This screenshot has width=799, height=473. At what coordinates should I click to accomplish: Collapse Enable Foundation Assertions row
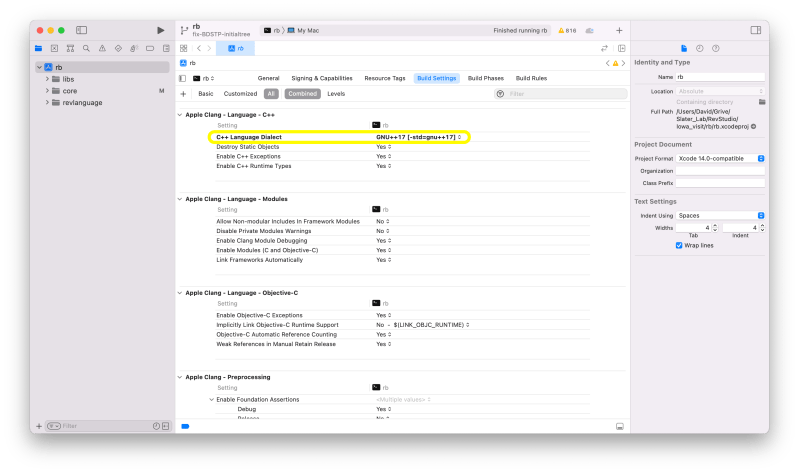211,400
